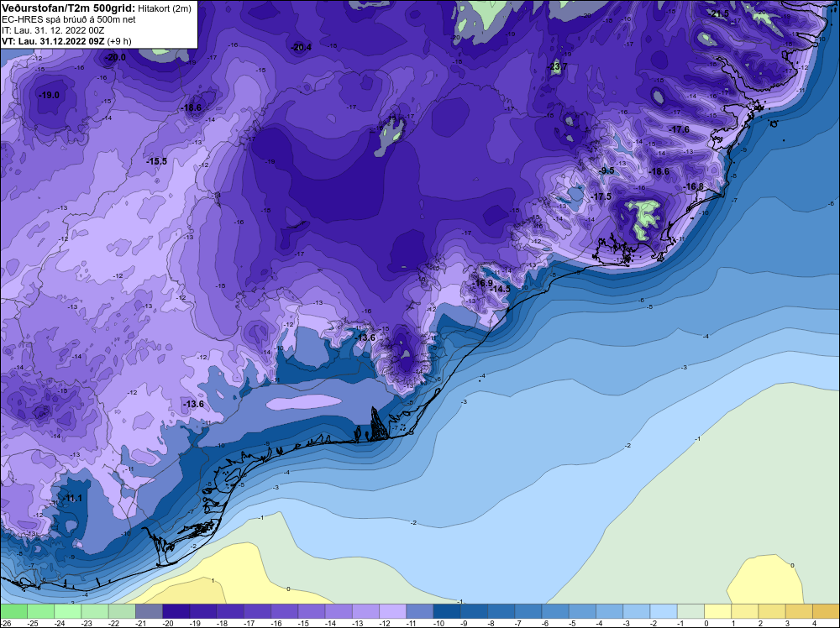Click the valid time 'VT: Lau. 31.12.2022 09Z'
840x628 pixels.
[x=53, y=41]
